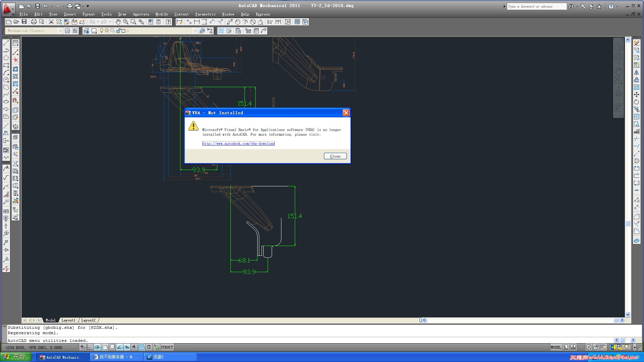Close the VBA Not Installed dialog
Viewport: 644px width, 362px height.
point(335,156)
